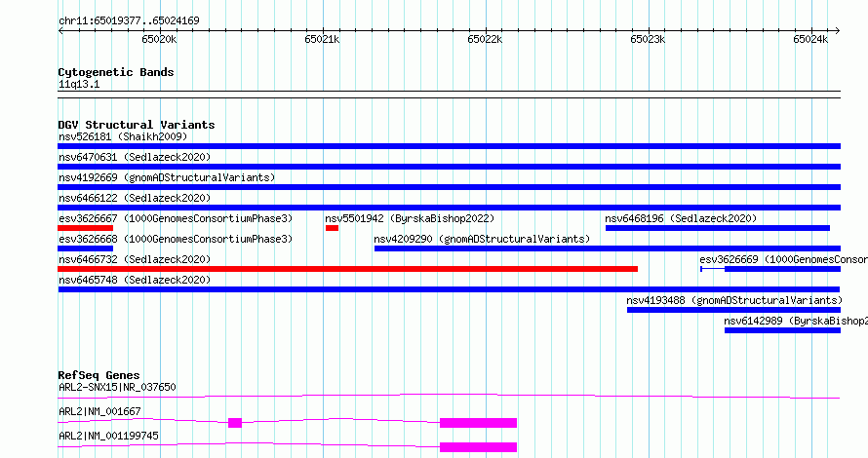Select the blue bar under nsv526181
The height and width of the screenshot is (458, 868).
449,146
